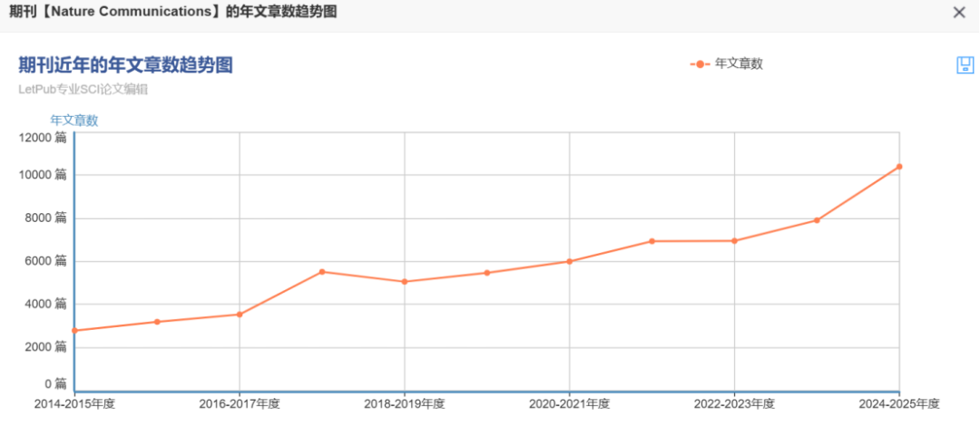Click the point between 2018-2019 and 2020-2021
This screenshot has height=436, width=980.
487,273
